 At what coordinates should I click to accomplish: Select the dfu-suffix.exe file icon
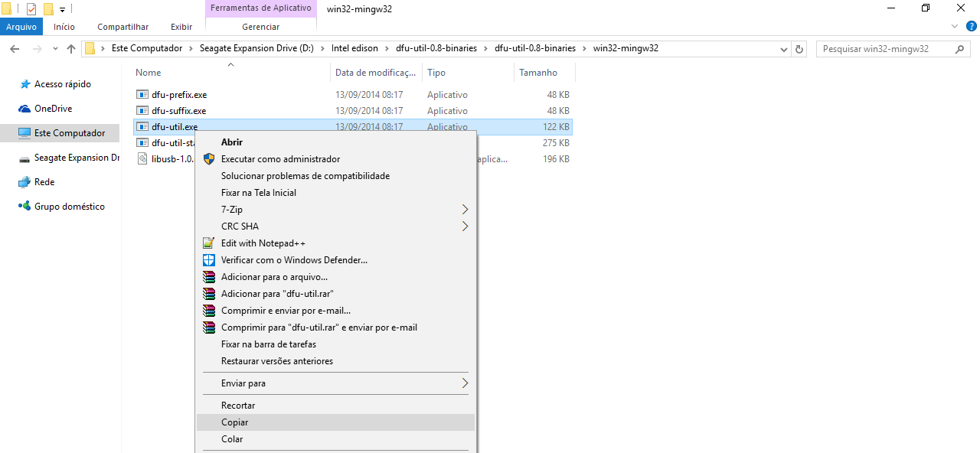coord(142,111)
